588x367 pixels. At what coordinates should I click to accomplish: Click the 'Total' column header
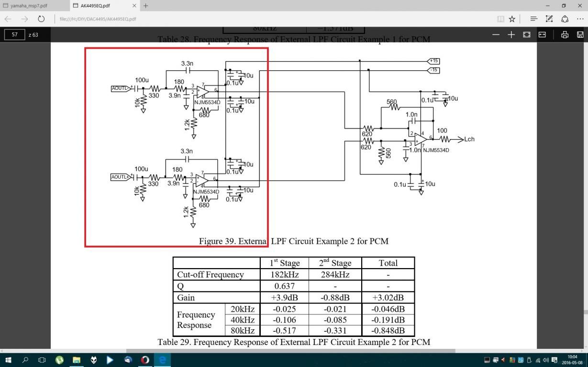coord(388,263)
